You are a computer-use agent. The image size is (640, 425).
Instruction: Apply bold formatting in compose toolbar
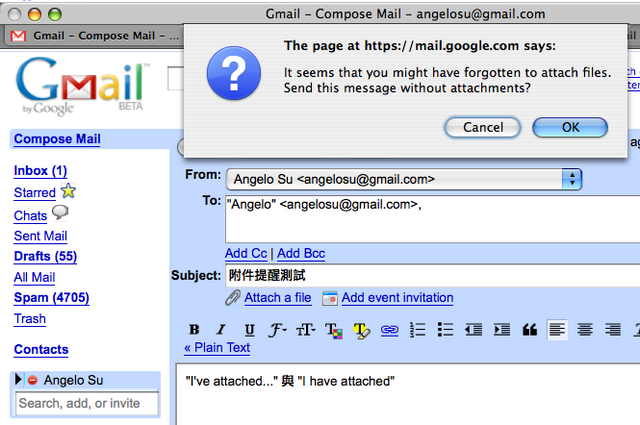194,329
